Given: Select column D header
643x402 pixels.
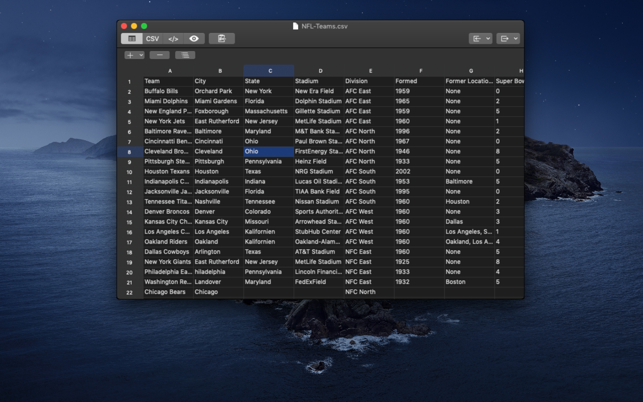Looking at the screenshot, I should click(x=319, y=71).
